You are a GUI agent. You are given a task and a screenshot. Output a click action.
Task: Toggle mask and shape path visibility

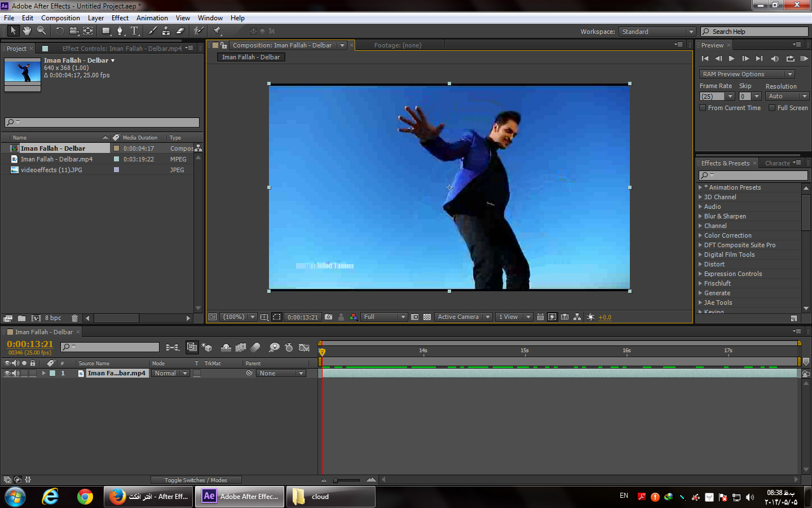pyautogui.click(x=276, y=317)
